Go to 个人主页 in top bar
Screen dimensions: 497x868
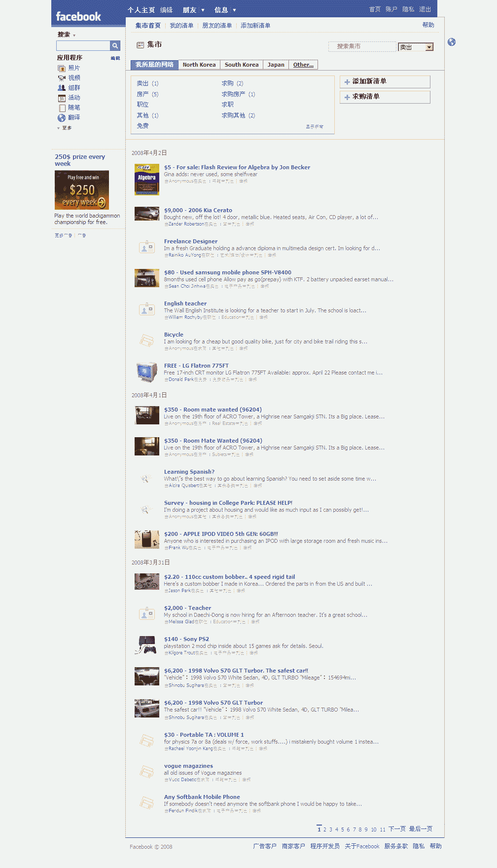point(141,10)
